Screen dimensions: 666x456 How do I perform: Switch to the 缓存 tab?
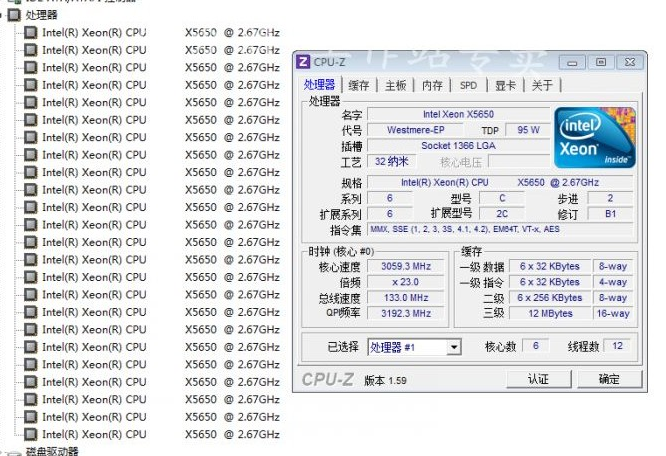point(358,86)
